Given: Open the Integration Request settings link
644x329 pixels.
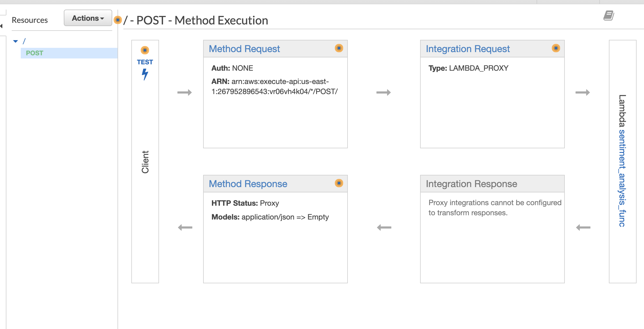Looking at the screenshot, I should pyautogui.click(x=467, y=49).
